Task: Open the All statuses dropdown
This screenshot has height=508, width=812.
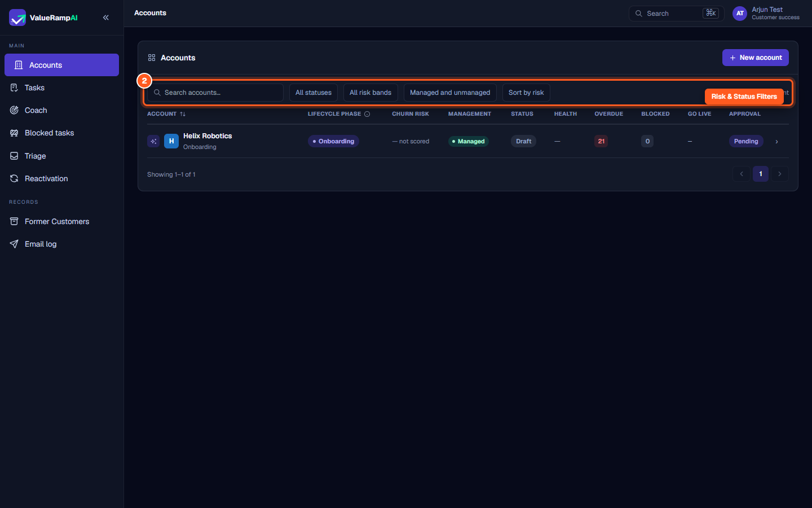Action: [314, 93]
